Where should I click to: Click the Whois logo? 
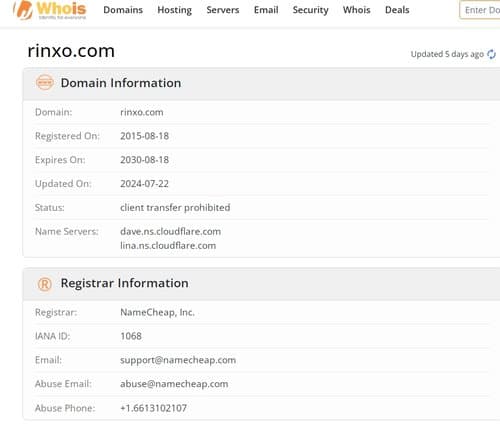[x=50, y=10]
